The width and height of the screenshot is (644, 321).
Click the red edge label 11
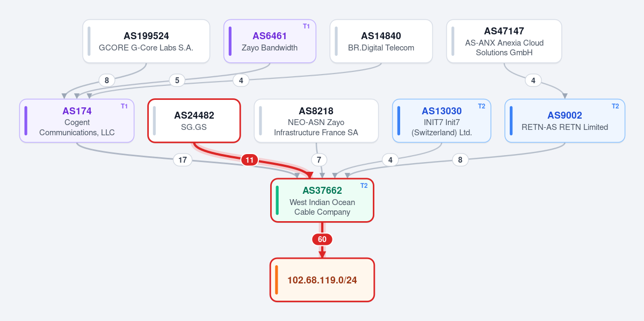pyautogui.click(x=249, y=159)
